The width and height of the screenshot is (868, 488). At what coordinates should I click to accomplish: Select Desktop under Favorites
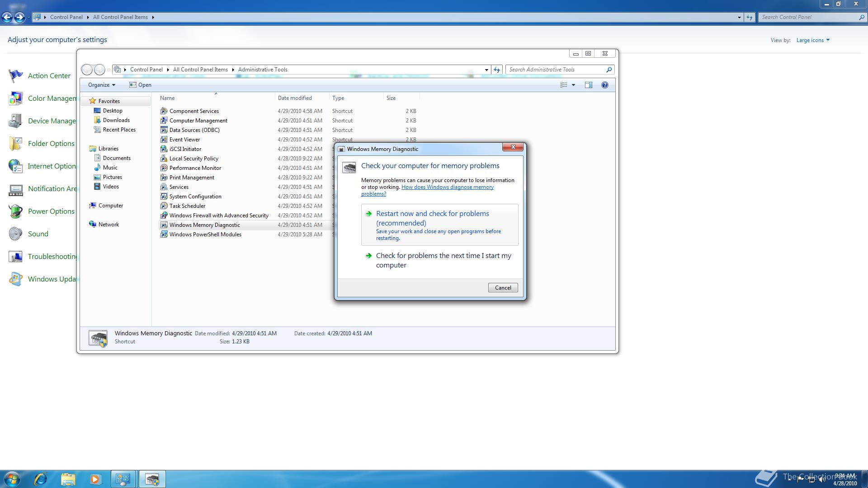point(113,111)
